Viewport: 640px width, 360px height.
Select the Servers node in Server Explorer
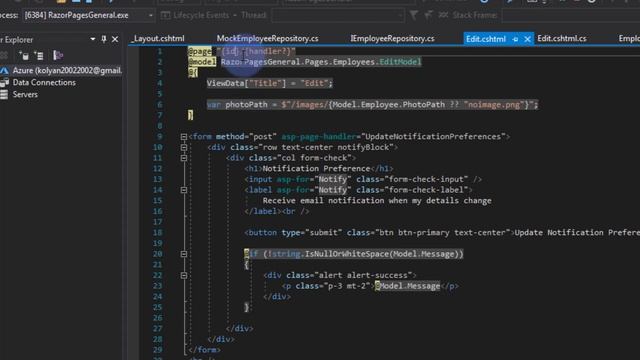pos(25,94)
